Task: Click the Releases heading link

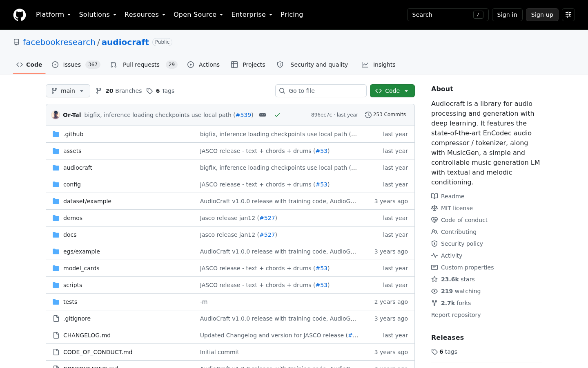Action: pos(448,337)
